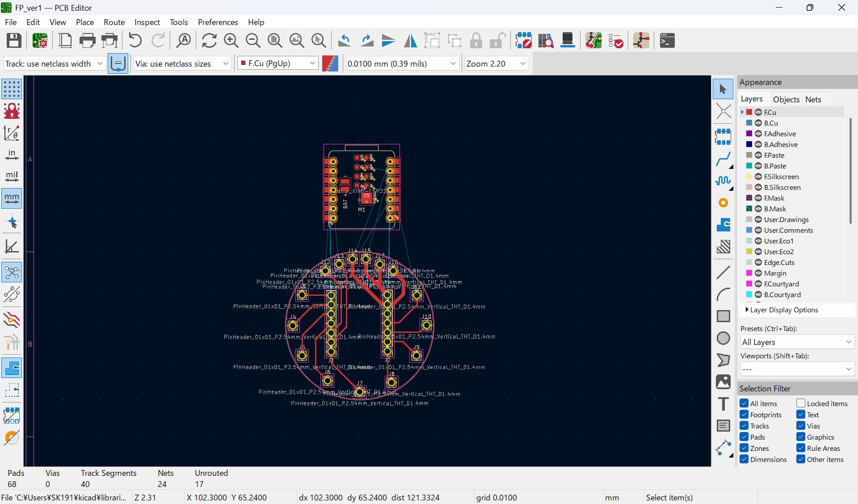Uncheck Zones in Selection Filter

click(x=744, y=448)
